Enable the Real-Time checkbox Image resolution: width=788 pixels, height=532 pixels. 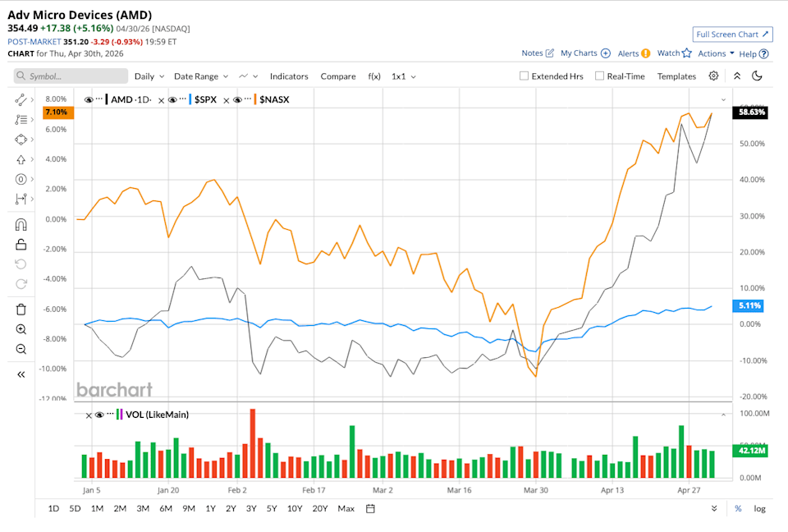(x=599, y=76)
